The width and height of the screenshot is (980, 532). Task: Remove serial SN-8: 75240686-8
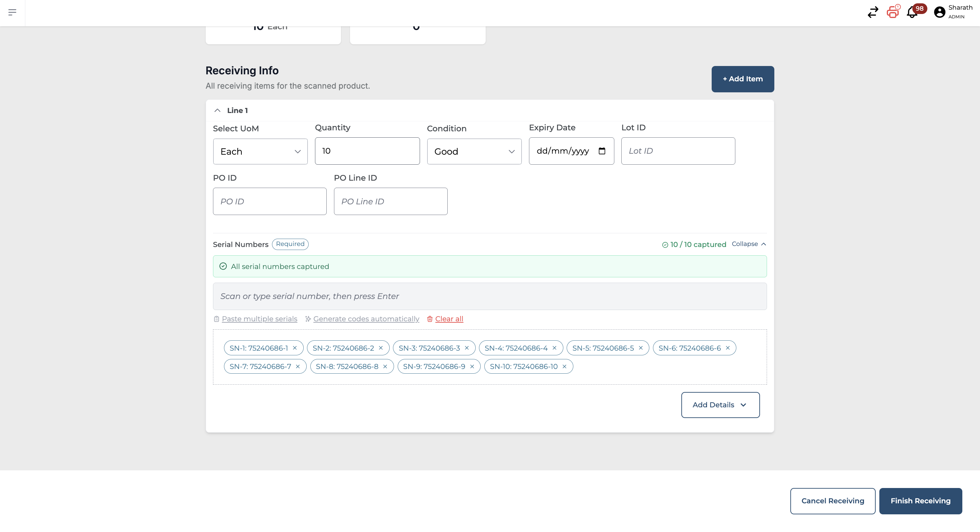point(385,366)
